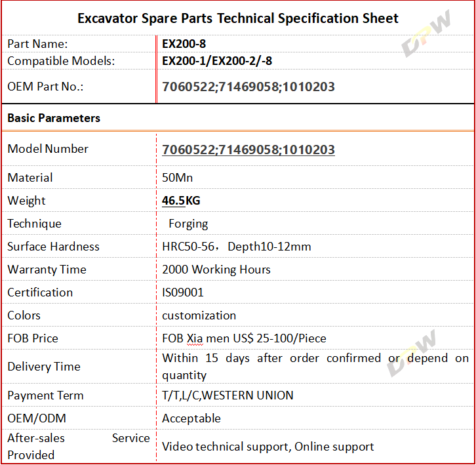Viewport: 476px width, 465px height.
Task: Click the certification value IS09001
Action: [x=183, y=293]
